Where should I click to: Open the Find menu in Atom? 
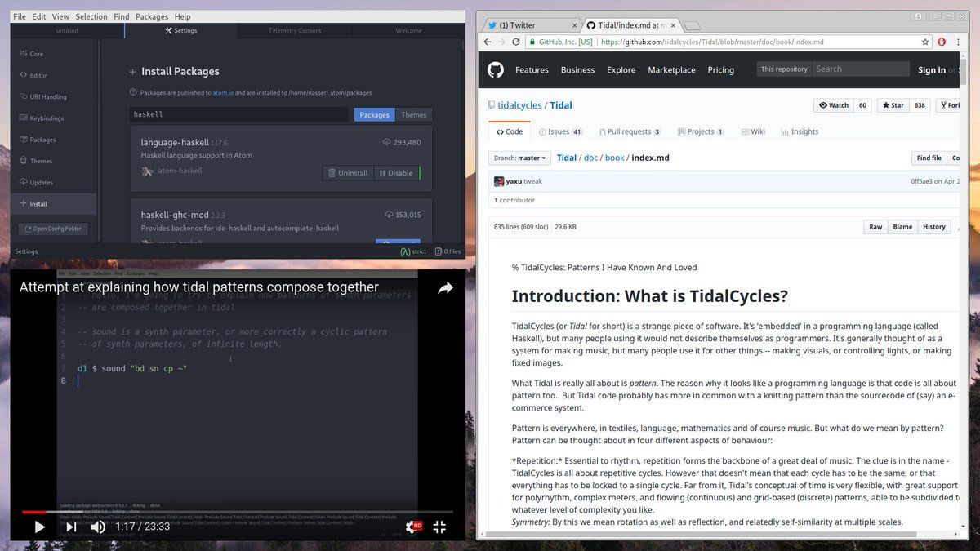coord(122,16)
